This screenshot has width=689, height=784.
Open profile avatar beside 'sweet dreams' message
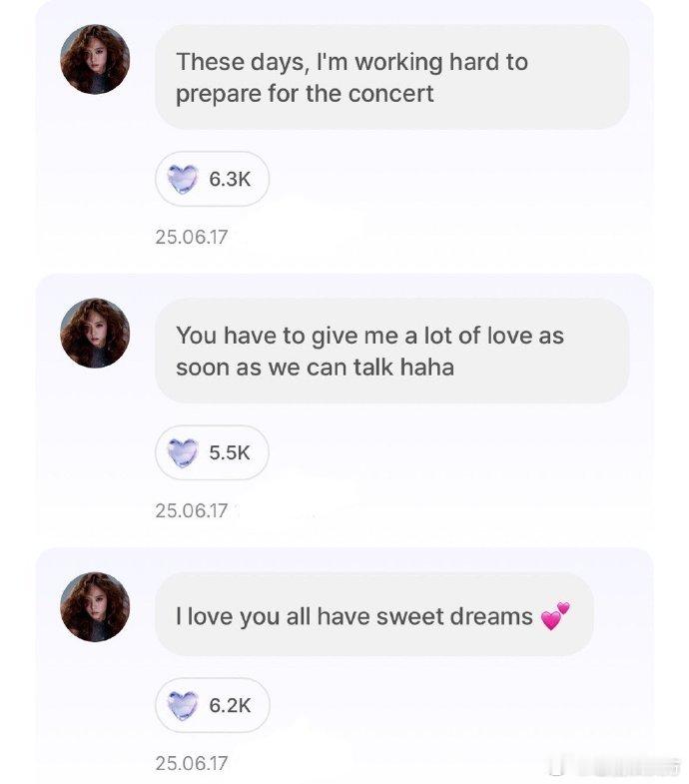tap(95, 607)
